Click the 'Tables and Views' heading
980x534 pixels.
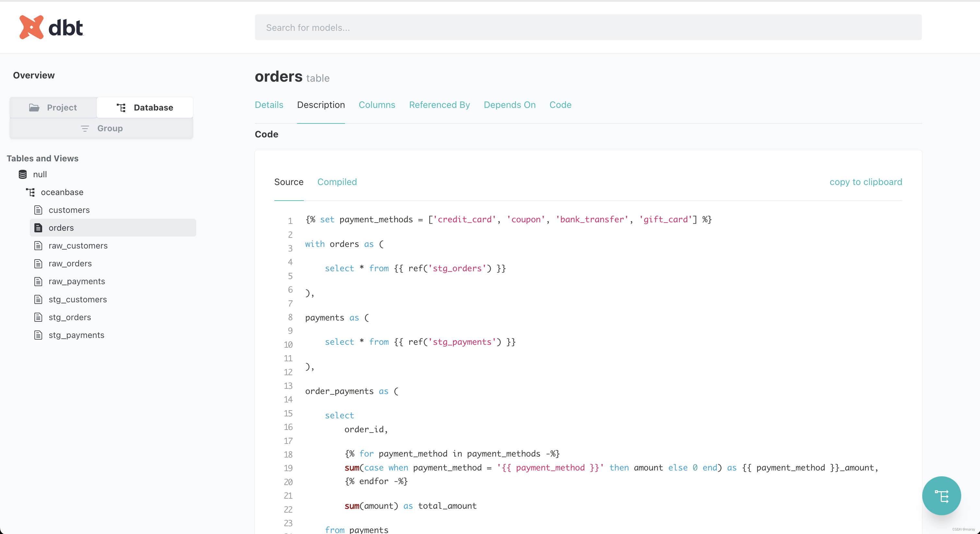point(42,158)
